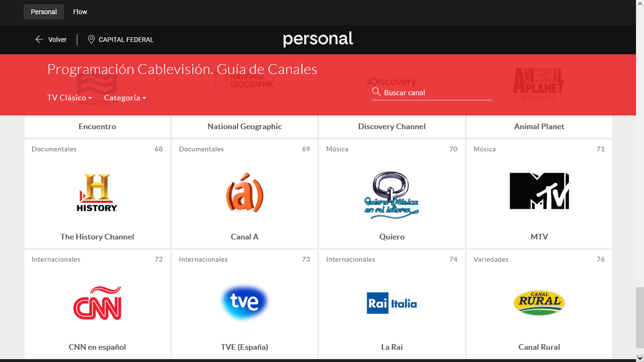Expand the TV Clásico dropdown
Image resolution: width=644 pixels, height=362 pixels.
pos(69,98)
